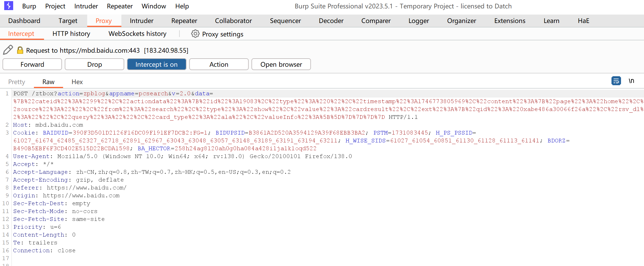Open the Collaborator tab
This screenshot has width=644, height=266.
coord(234,21)
